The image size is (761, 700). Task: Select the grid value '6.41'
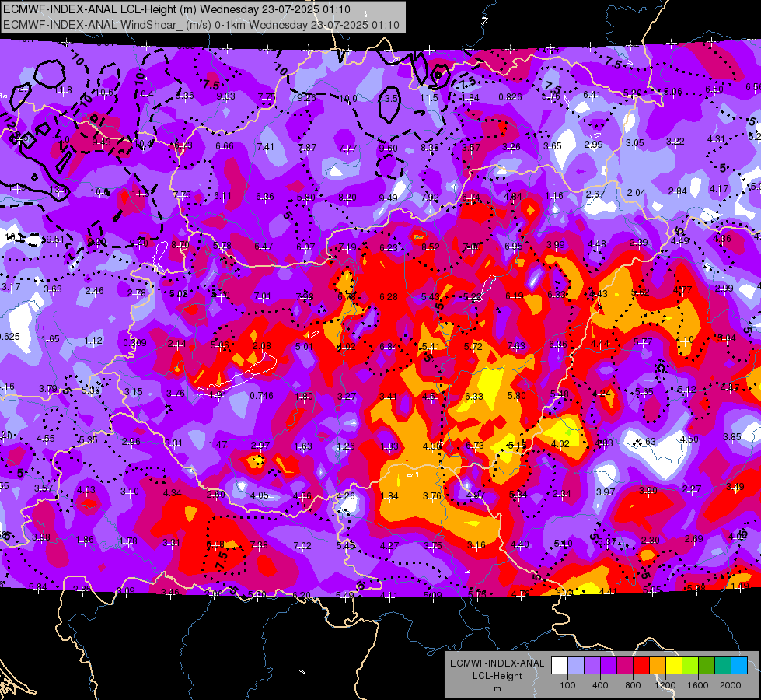coord(592,95)
